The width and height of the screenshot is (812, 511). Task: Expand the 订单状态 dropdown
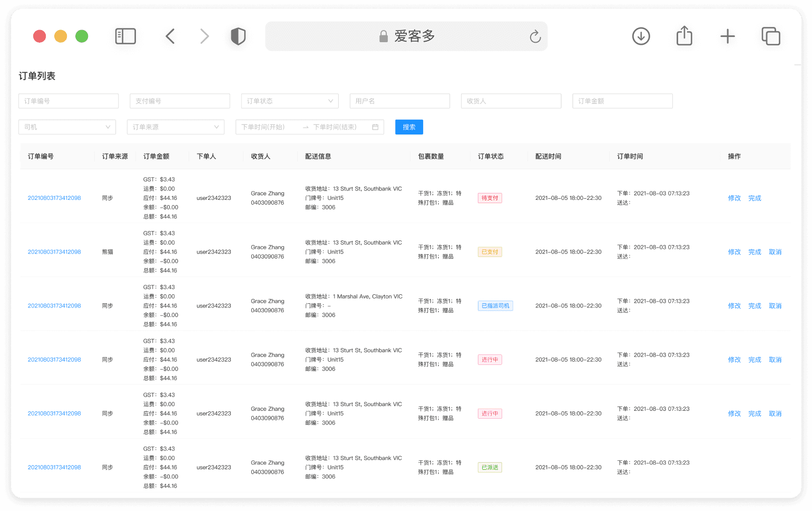[x=289, y=101]
